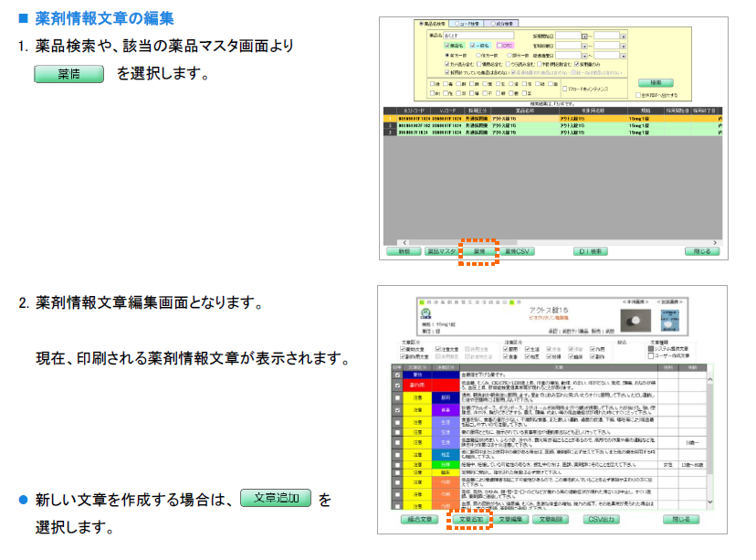Screen dimensions: 756x560
Task: Open the DI検索 search button
Action: (x=593, y=250)
